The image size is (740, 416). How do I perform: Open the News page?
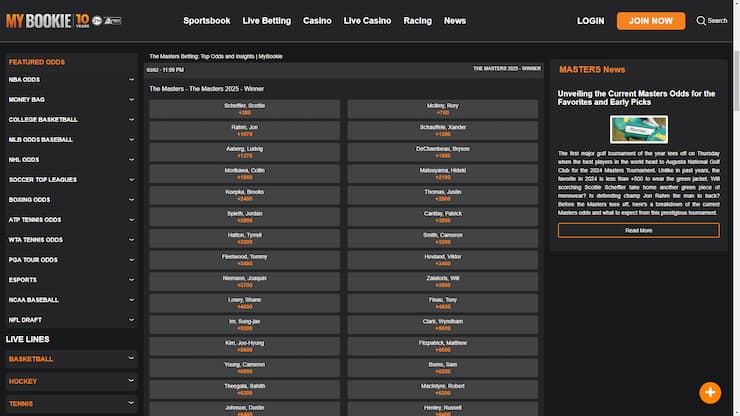point(454,21)
